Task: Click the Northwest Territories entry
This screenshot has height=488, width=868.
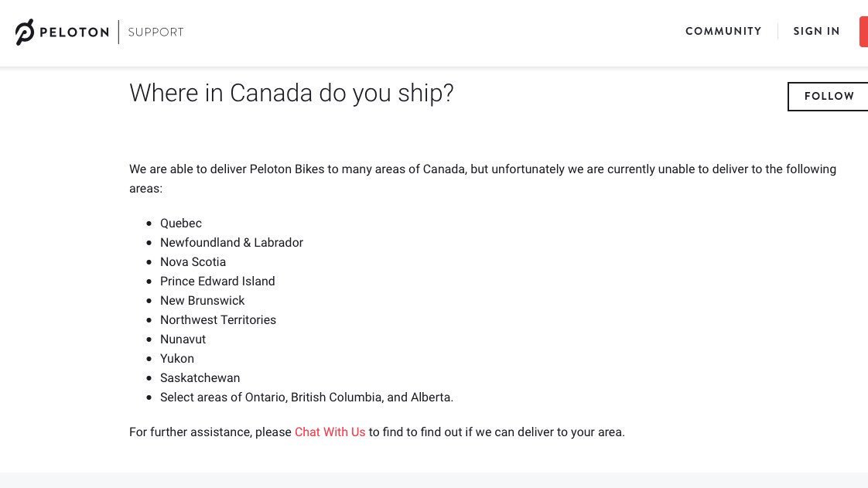Action: click(218, 320)
